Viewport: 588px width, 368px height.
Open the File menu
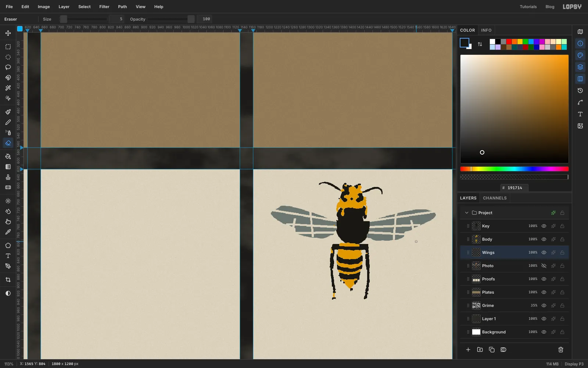coord(9,7)
